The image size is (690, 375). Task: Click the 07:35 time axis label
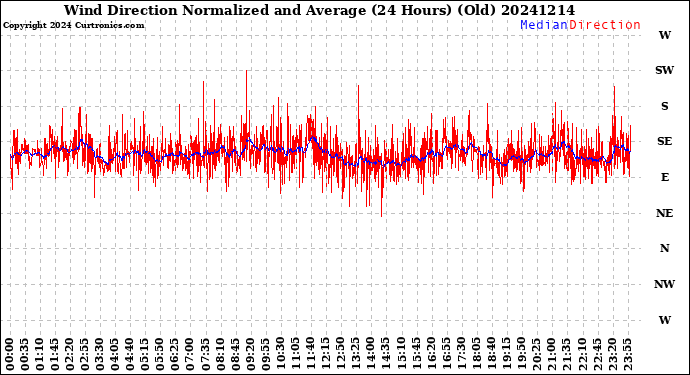[205, 354]
